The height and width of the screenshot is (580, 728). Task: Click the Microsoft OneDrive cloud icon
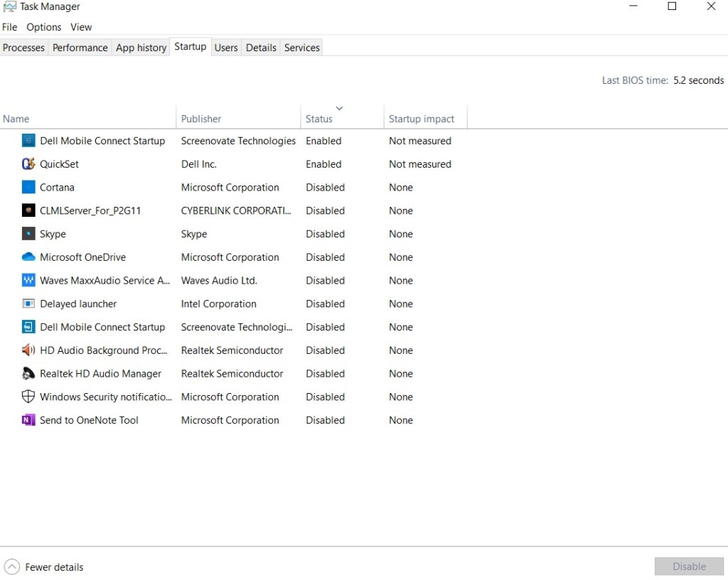(28, 257)
